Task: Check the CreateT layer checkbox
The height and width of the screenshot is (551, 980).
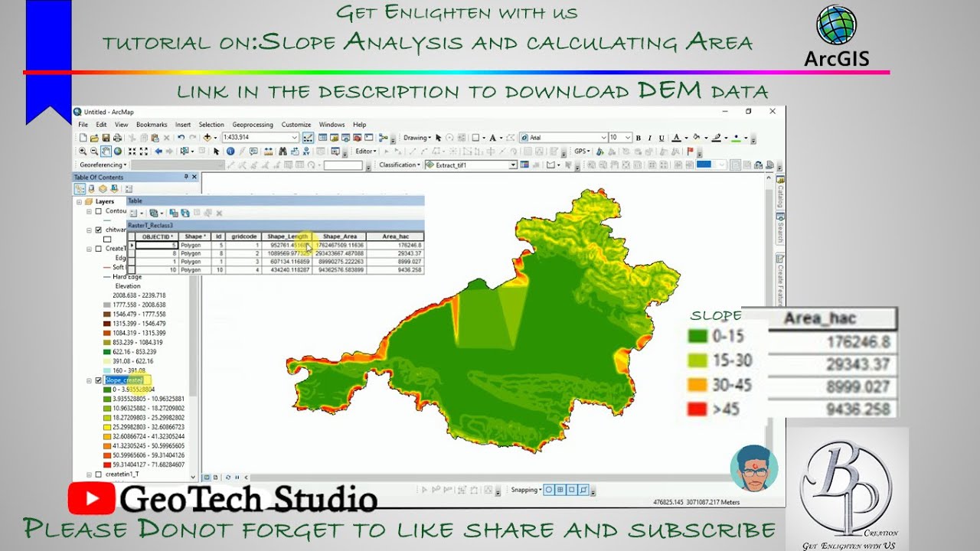Action: tap(98, 249)
